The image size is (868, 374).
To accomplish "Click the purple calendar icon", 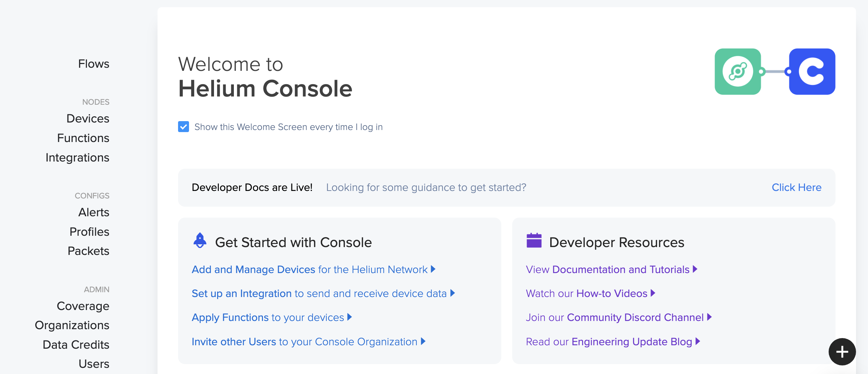I will coord(534,240).
